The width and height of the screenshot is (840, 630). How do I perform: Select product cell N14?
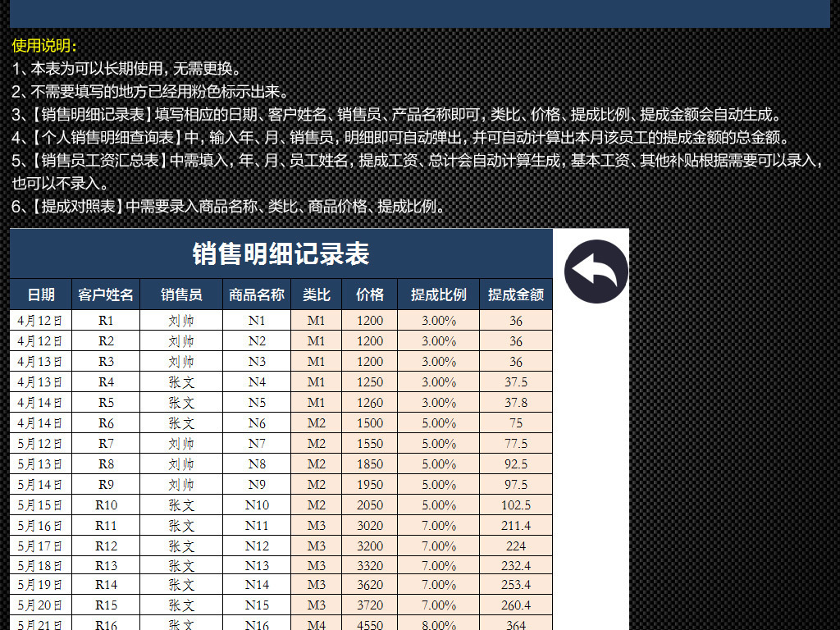(257, 584)
